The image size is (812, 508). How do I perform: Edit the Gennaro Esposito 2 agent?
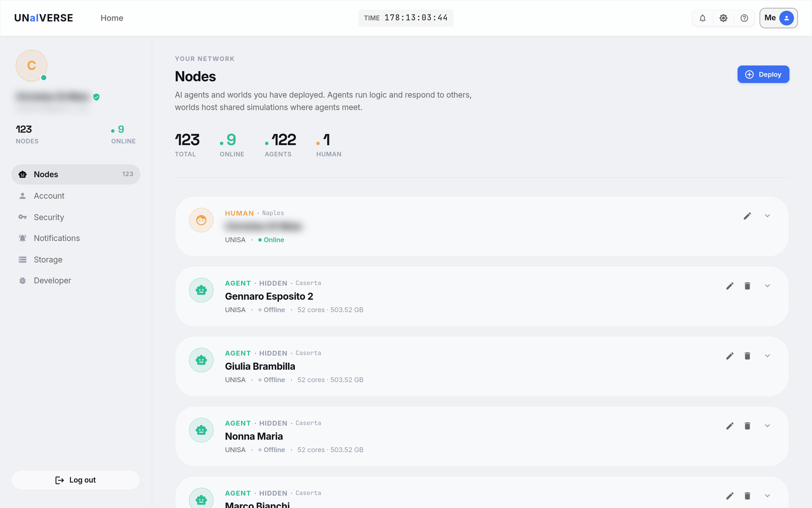(730, 286)
